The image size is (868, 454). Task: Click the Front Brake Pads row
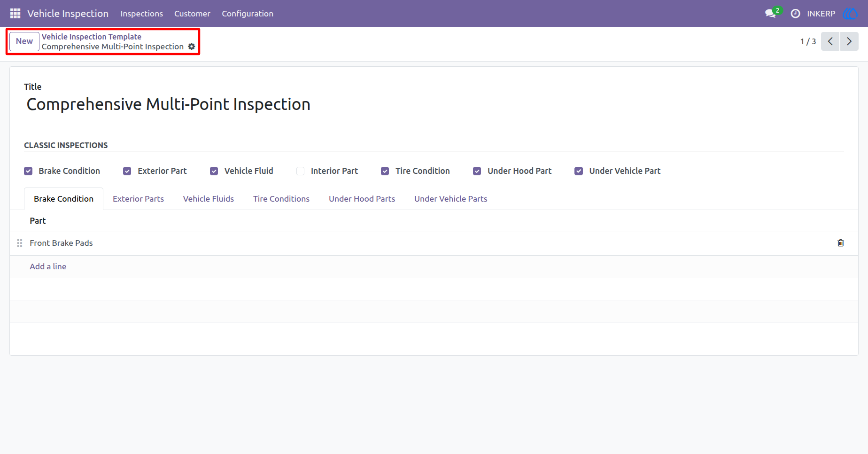(434, 243)
